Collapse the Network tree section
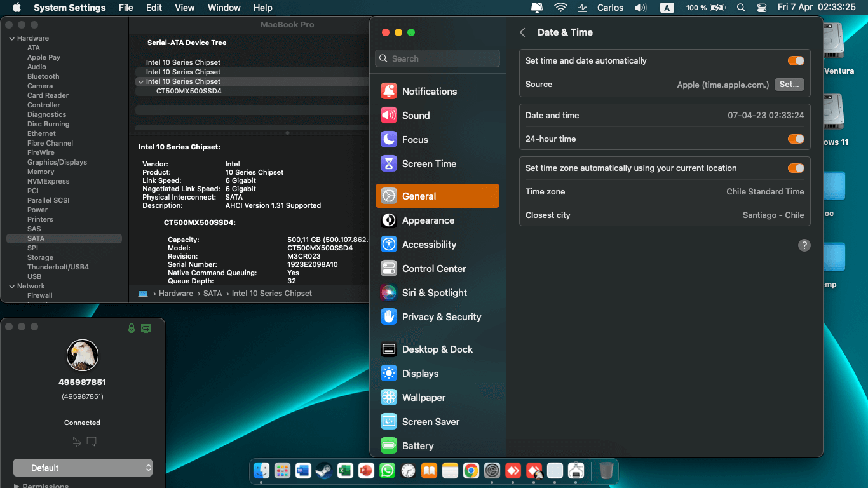 [11, 286]
